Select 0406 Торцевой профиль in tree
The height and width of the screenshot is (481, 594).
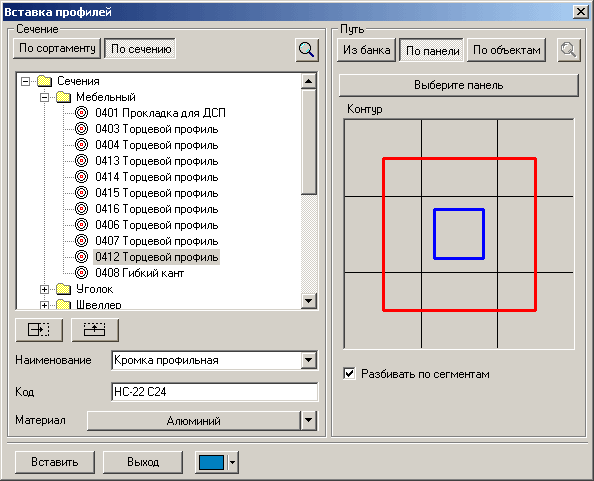(156, 225)
